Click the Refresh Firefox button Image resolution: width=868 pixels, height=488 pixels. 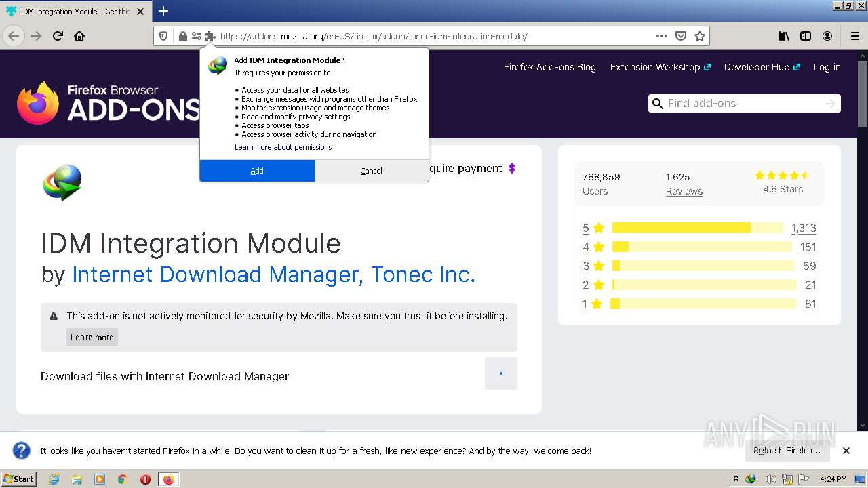[787, 451]
